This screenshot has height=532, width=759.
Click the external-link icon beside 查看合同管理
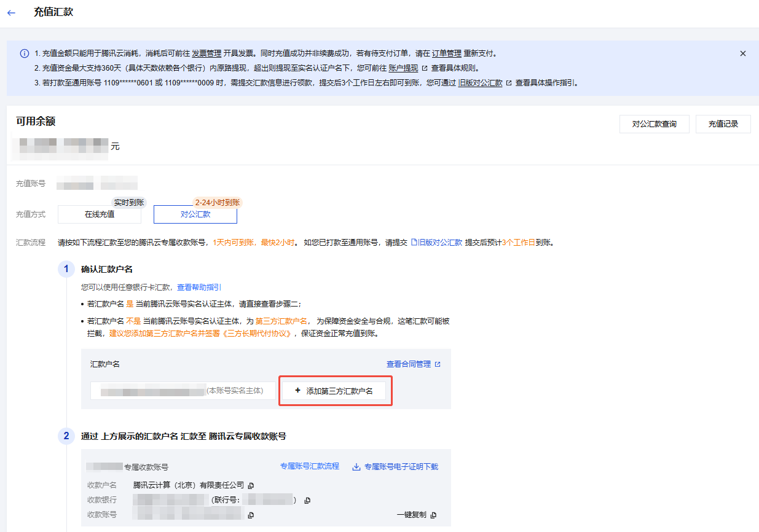[x=438, y=364]
